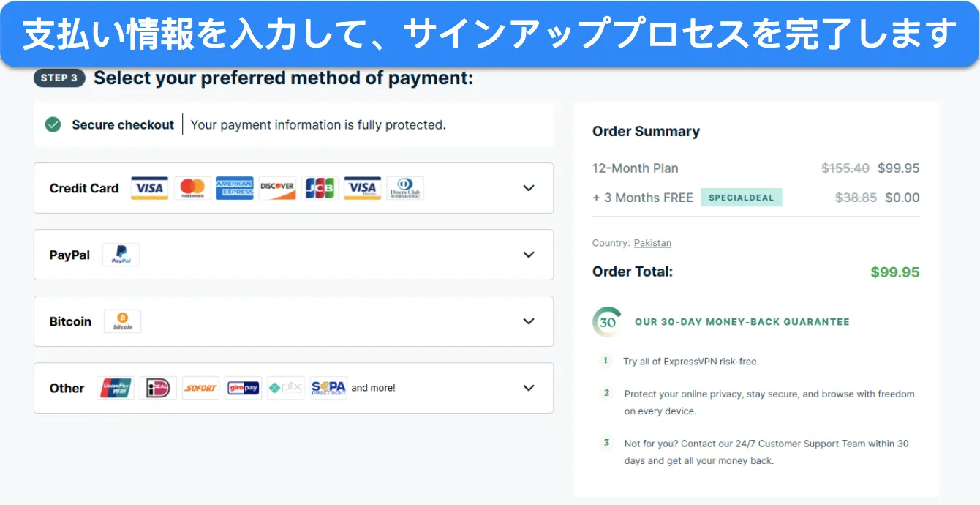Click the Mastercard logo icon
The width and height of the screenshot is (980, 505).
[x=192, y=188]
